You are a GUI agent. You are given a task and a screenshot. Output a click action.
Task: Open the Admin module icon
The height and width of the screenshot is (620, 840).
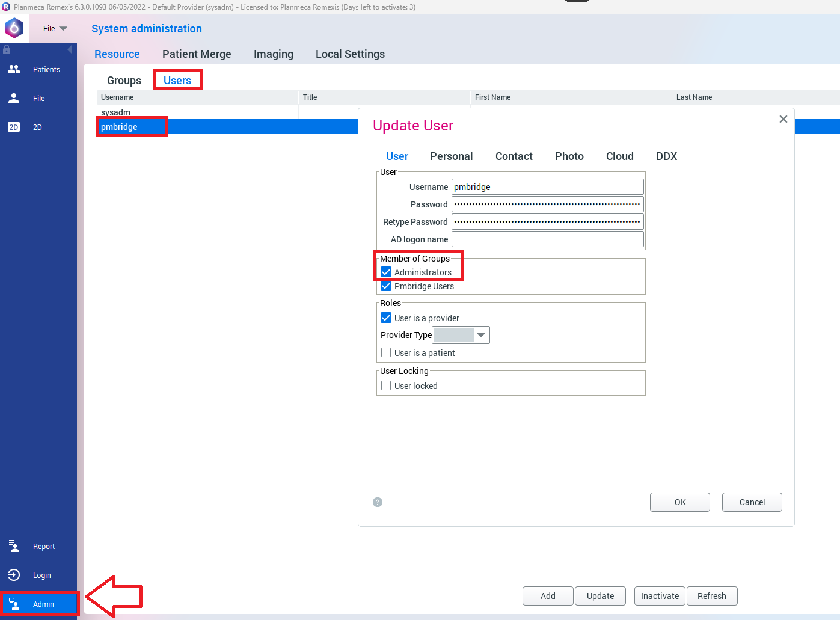pyautogui.click(x=14, y=604)
